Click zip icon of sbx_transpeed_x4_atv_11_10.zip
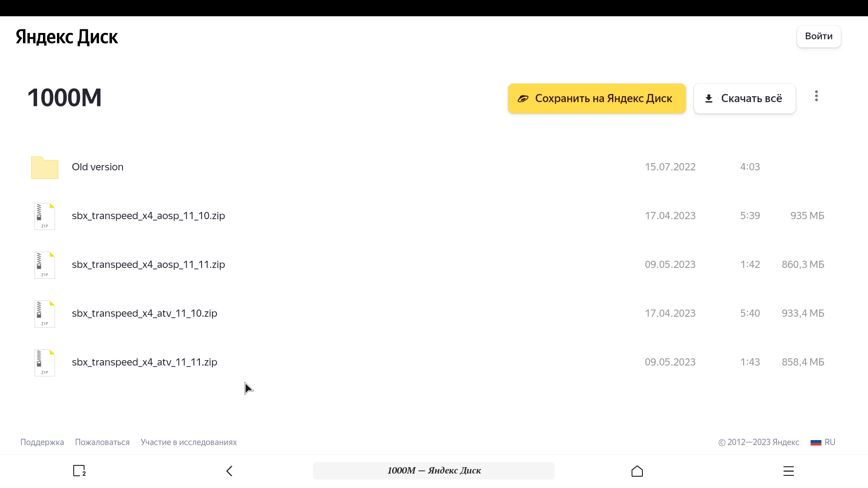The width and height of the screenshot is (868, 488). pos(45,314)
